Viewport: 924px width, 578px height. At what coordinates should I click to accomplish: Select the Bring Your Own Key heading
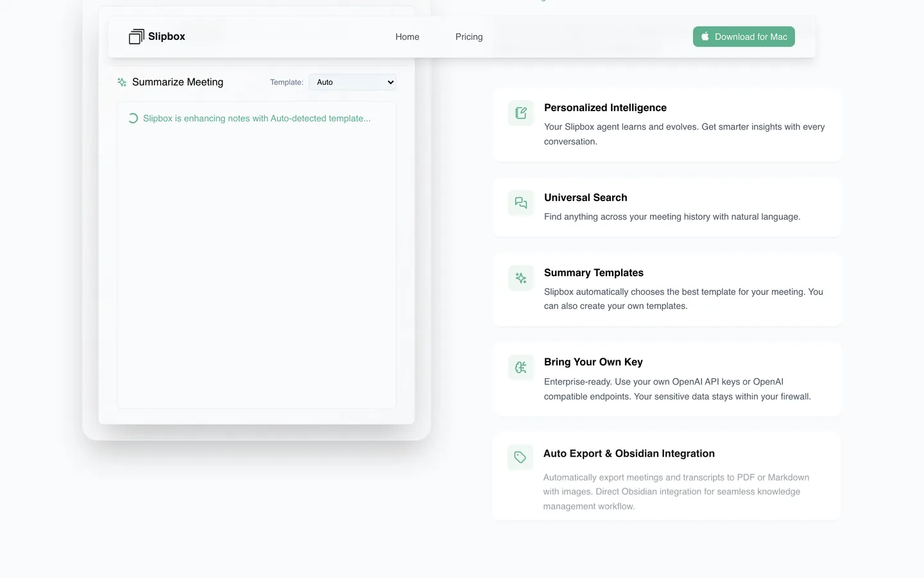click(x=594, y=362)
